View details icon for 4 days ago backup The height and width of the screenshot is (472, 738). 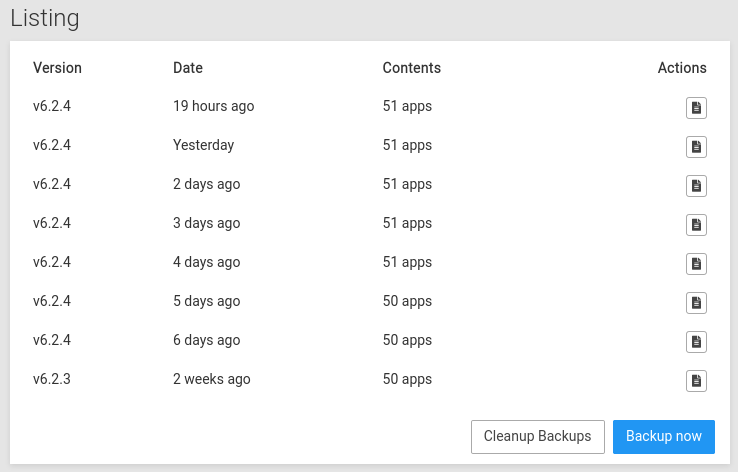pos(696,264)
